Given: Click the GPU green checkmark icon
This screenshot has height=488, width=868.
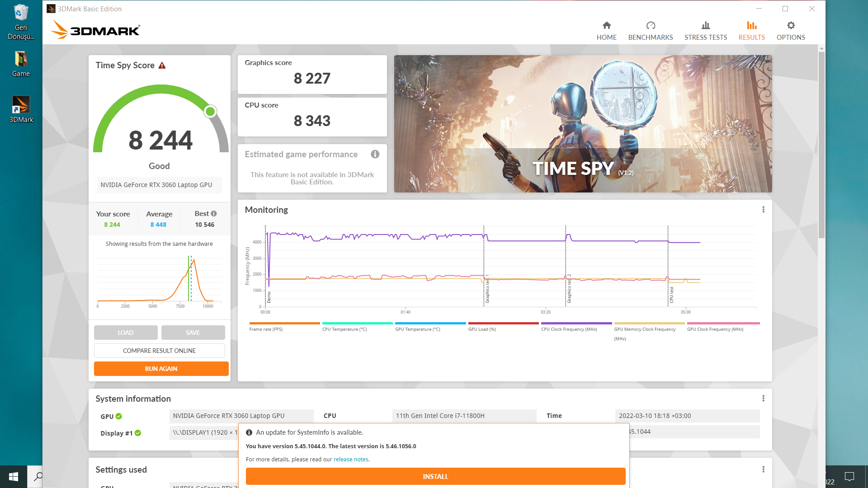Looking at the screenshot, I should [118, 416].
